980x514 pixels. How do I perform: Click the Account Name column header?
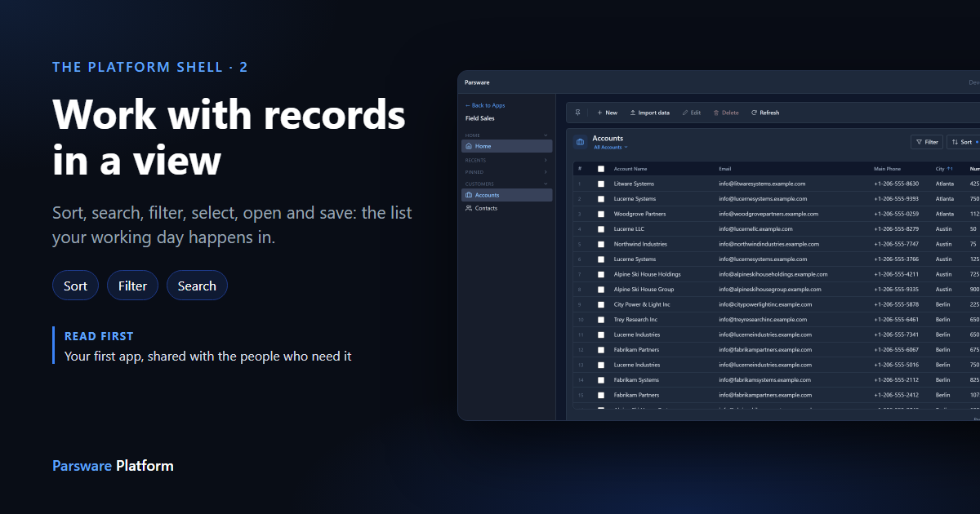point(630,169)
